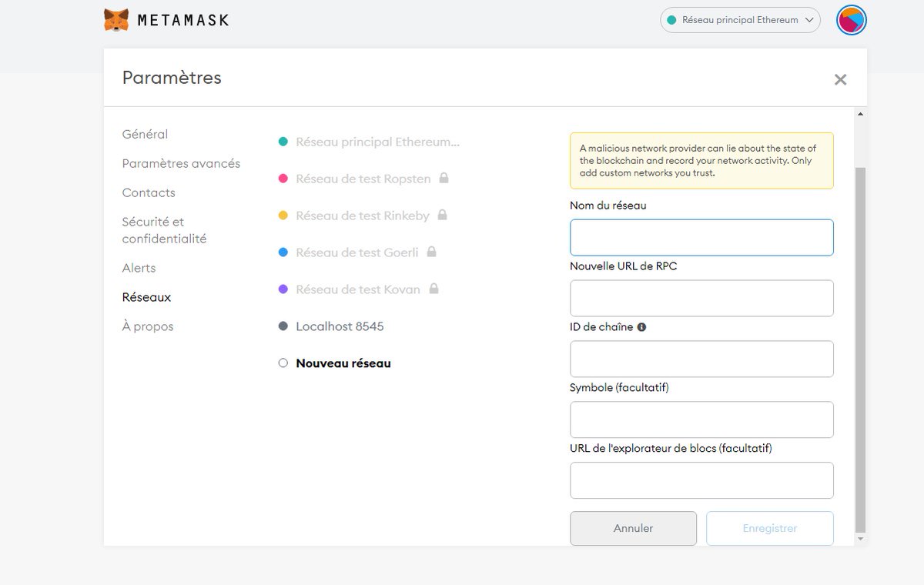924x585 pixels.
Task: Click the METAMASK wordmark
Action: 183,20
